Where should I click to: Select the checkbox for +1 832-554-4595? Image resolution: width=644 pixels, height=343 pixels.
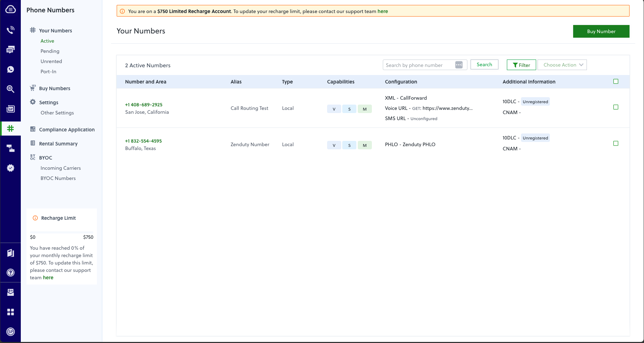tap(616, 143)
